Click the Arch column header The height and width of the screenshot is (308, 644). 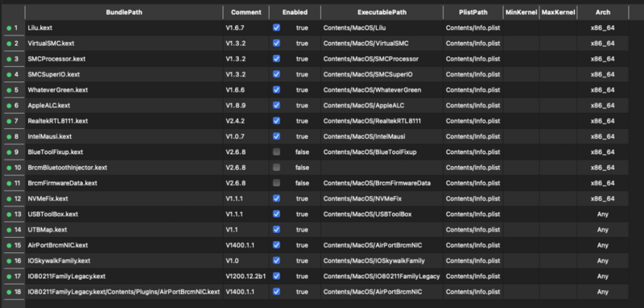[602, 12]
